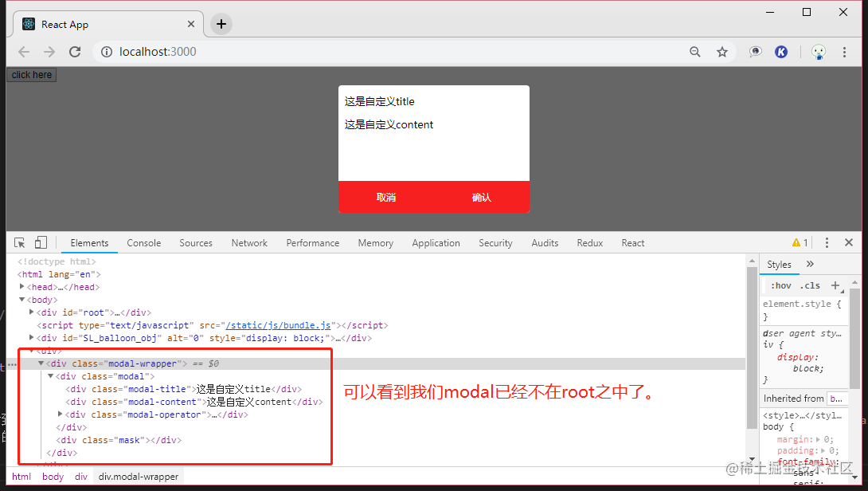Toggle the :hov element state option
868x491 pixels.
coord(780,286)
